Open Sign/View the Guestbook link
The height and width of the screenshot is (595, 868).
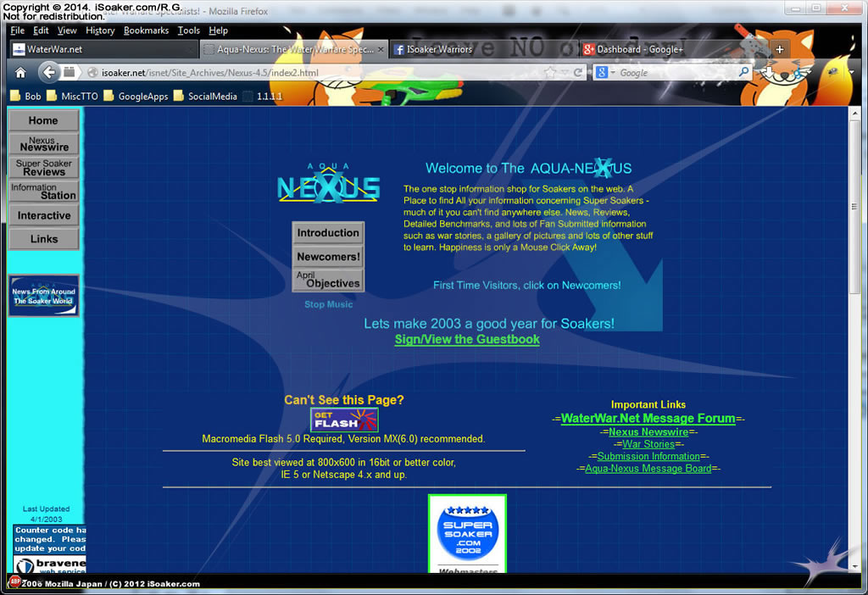(467, 339)
